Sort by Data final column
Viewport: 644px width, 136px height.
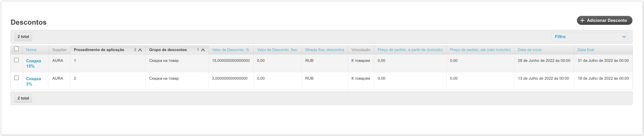pyautogui.click(x=585, y=50)
